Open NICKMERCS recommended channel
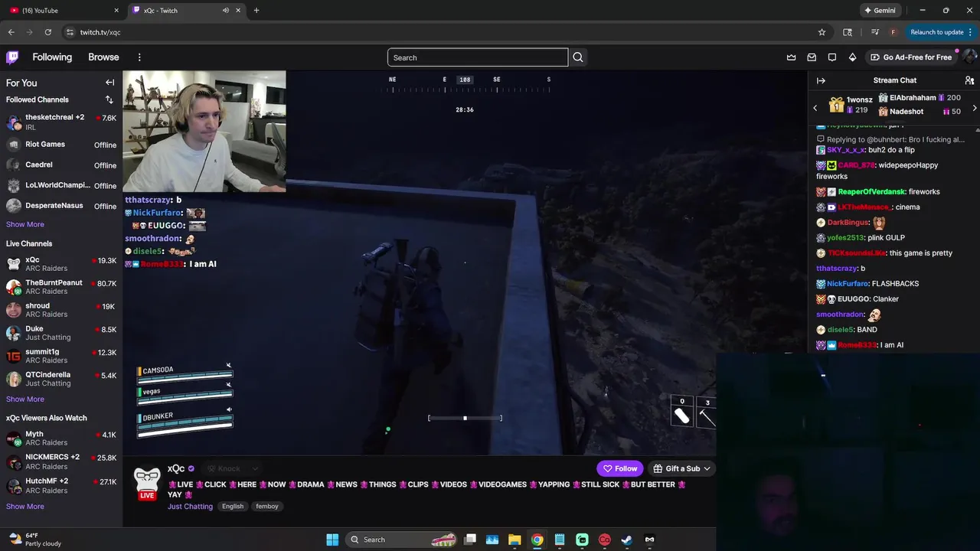 click(x=61, y=461)
